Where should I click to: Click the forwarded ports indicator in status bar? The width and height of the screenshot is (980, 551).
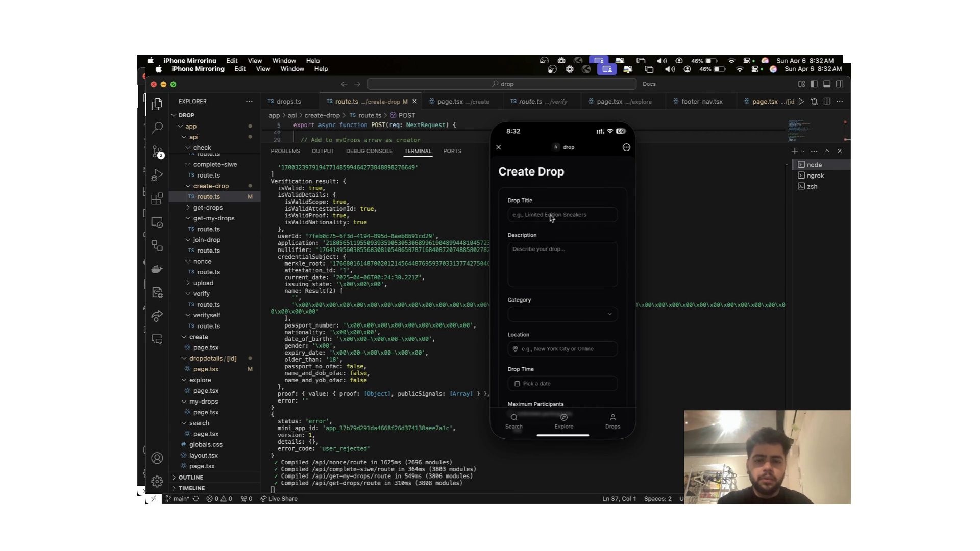pyautogui.click(x=247, y=499)
